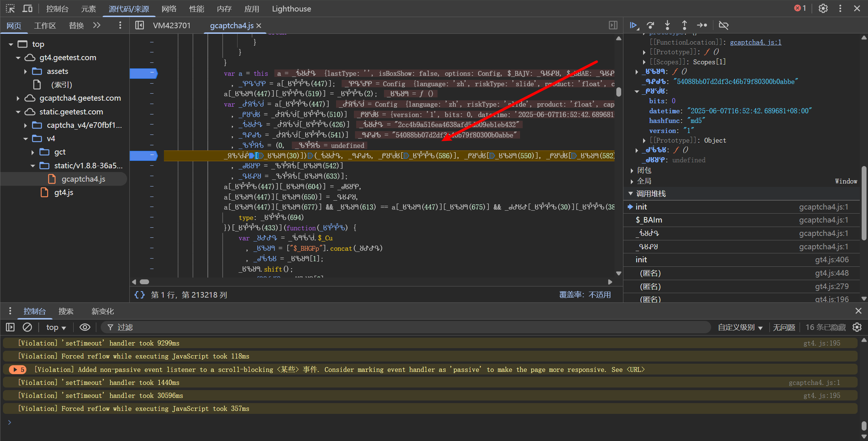
Task: Open drawer more options menu
Action: click(10, 311)
